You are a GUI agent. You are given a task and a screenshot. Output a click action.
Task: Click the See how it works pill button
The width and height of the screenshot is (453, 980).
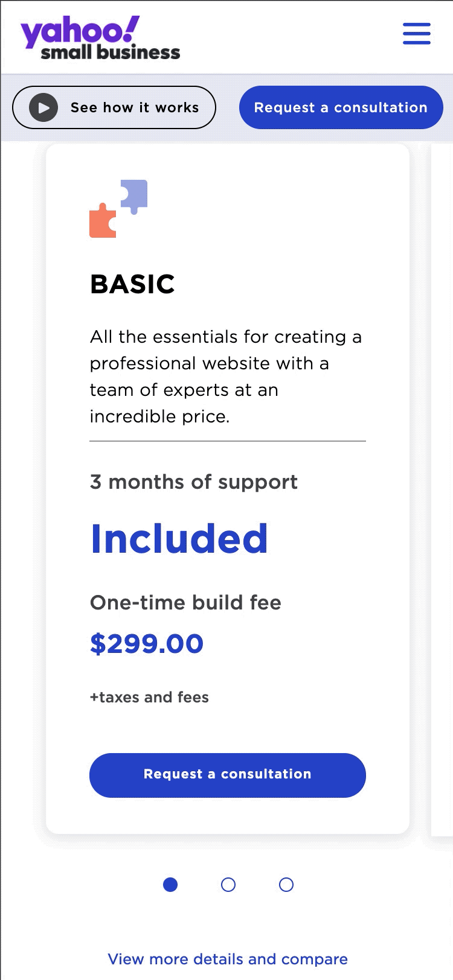pyautogui.click(x=114, y=107)
